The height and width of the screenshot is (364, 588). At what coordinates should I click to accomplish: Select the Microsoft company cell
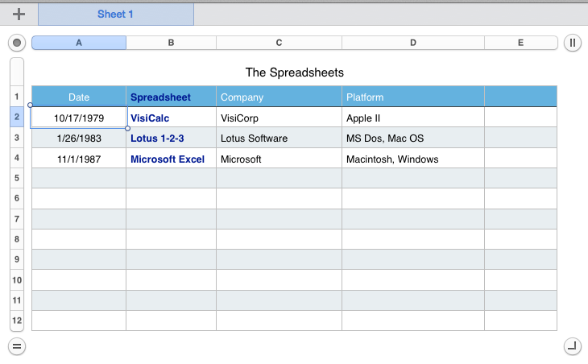tap(279, 158)
